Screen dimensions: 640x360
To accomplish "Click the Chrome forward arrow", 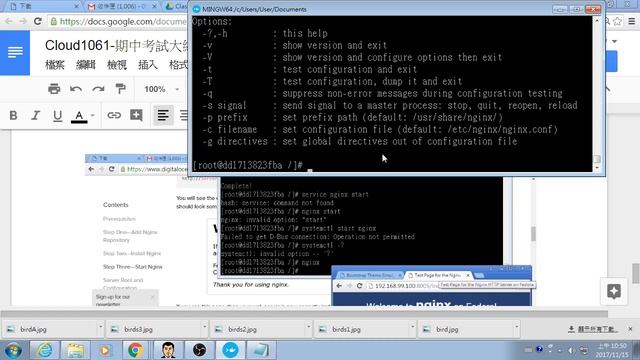I will pyautogui.click(x=23, y=21).
